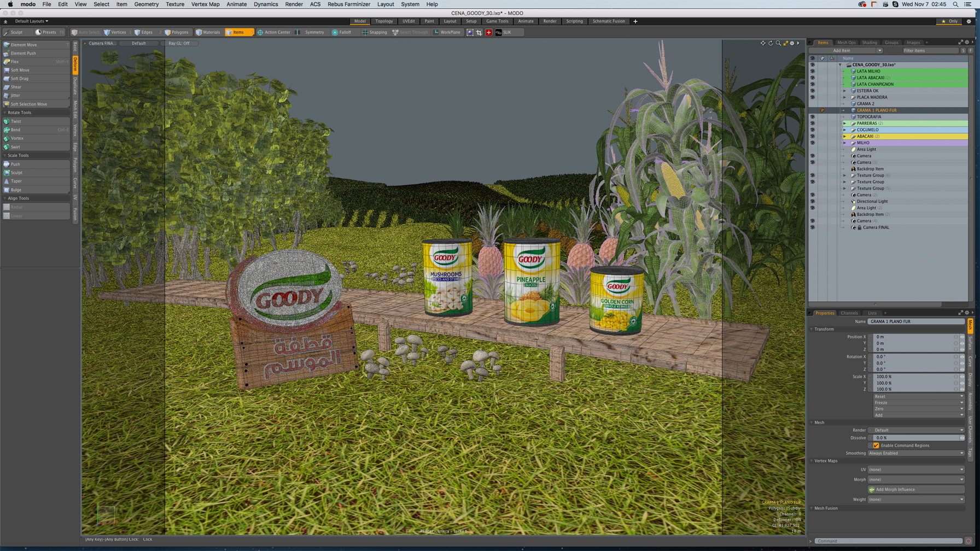Viewport: 980px width, 551px height.
Task: Expand the ABACAXI group
Action: click(844, 137)
